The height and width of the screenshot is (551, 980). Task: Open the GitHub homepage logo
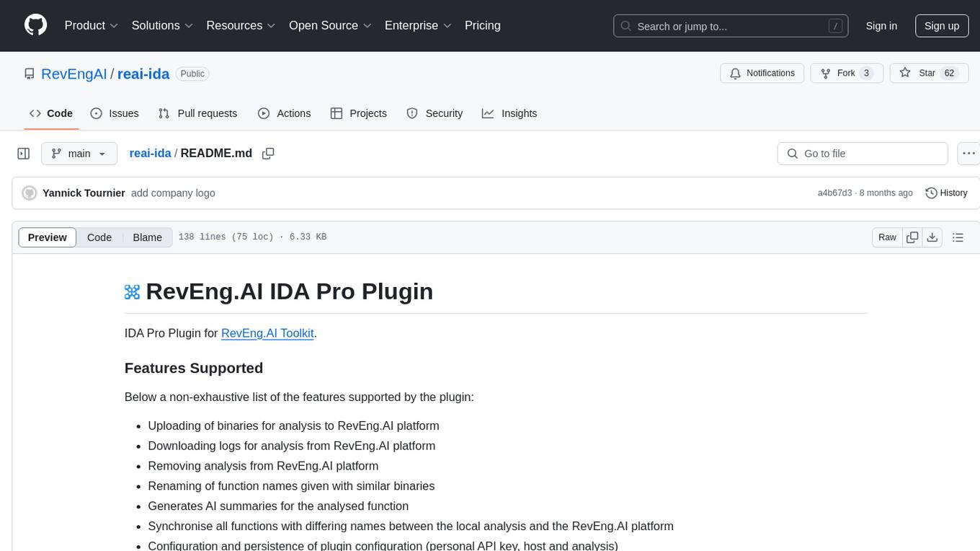click(x=35, y=25)
